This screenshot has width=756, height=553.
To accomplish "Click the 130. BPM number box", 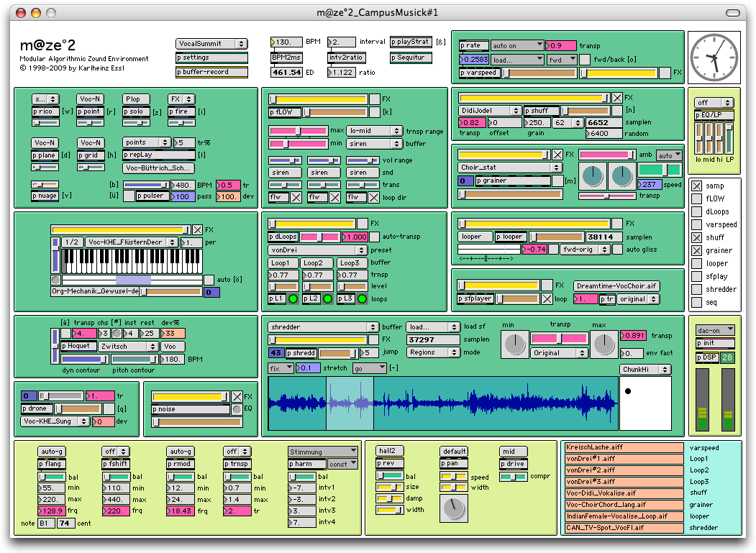I will pyautogui.click(x=287, y=42).
